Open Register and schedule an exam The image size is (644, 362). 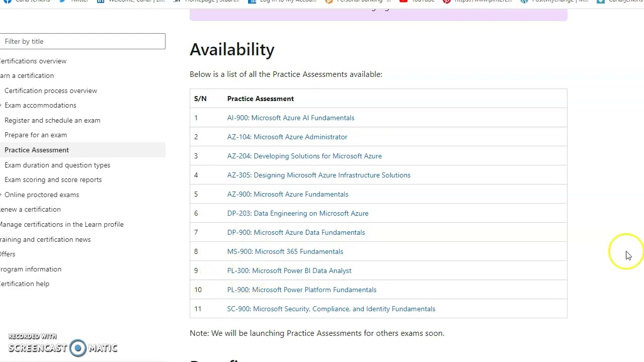coord(52,120)
